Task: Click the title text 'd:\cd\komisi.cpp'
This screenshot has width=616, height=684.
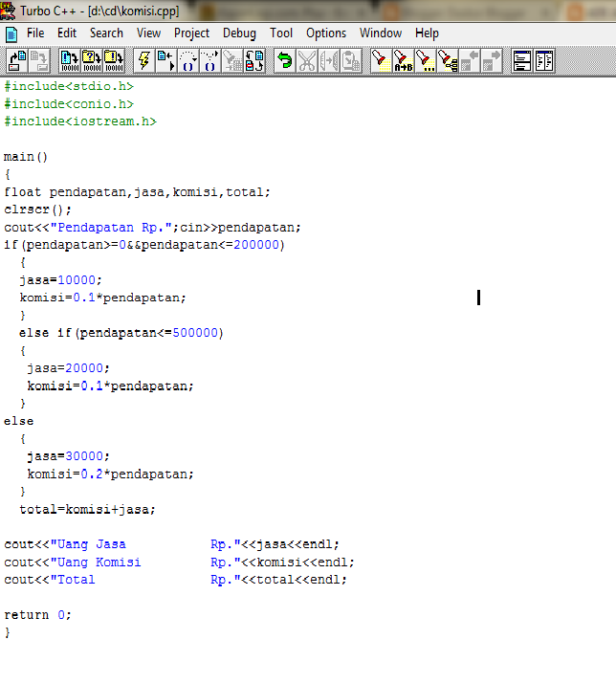Action: (x=133, y=11)
